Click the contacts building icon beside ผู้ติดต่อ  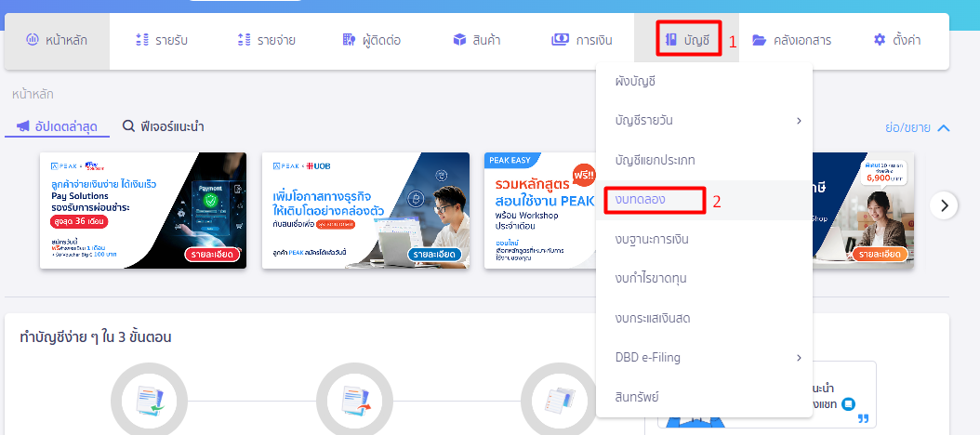[x=349, y=40]
